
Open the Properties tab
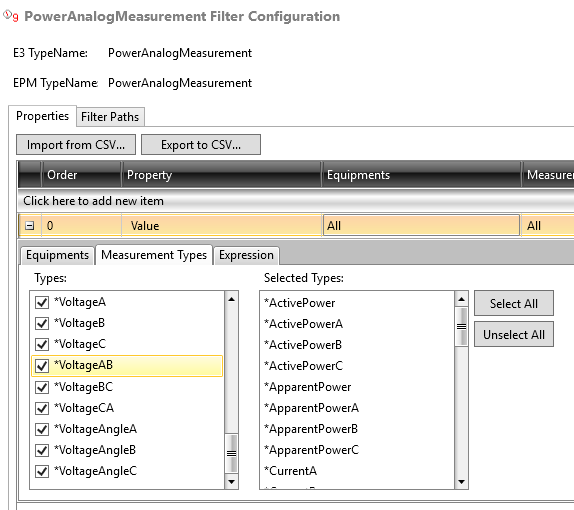coord(42,116)
